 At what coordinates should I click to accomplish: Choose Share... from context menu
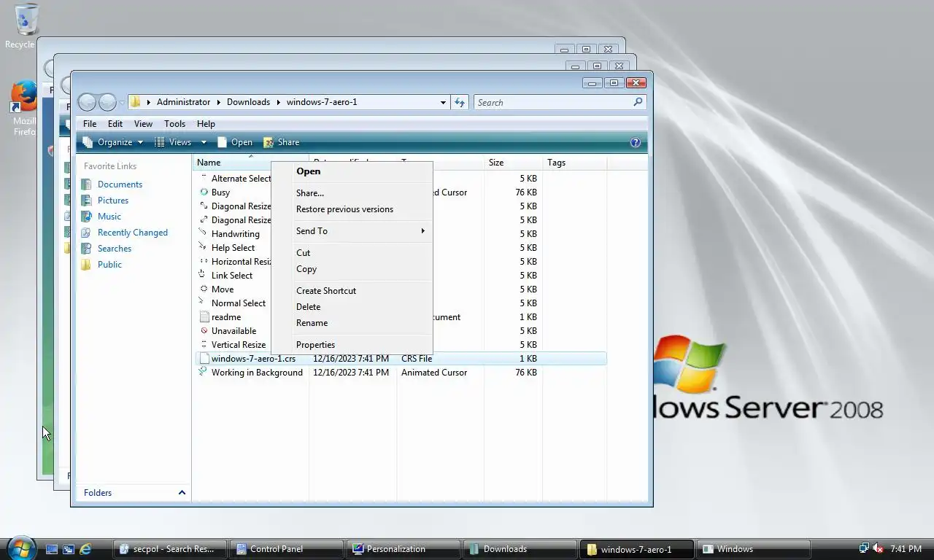click(352, 193)
